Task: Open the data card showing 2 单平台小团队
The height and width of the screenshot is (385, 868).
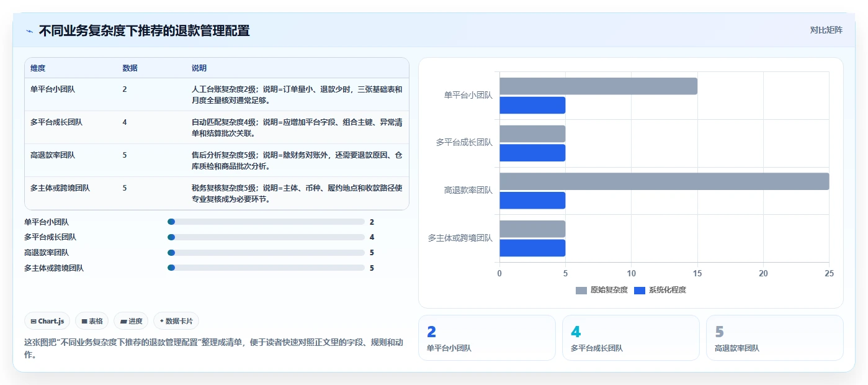Action: [487, 338]
